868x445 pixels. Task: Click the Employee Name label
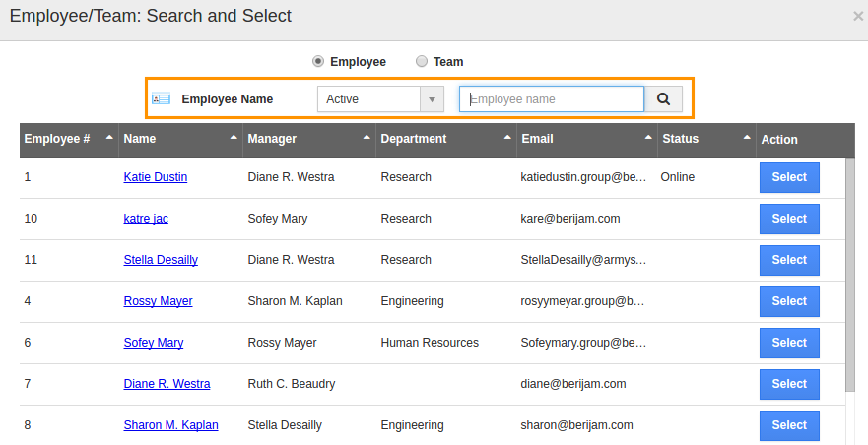[227, 99]
